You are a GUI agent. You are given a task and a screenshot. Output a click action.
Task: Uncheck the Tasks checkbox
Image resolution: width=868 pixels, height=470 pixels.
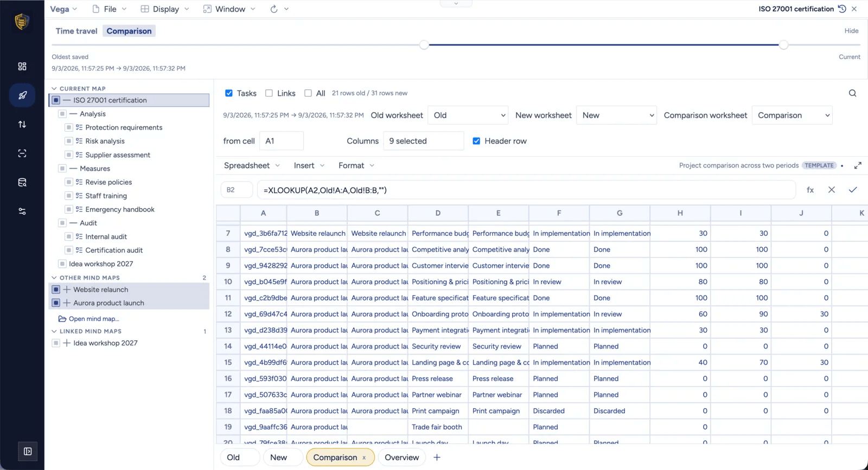(x=229, y=93)
